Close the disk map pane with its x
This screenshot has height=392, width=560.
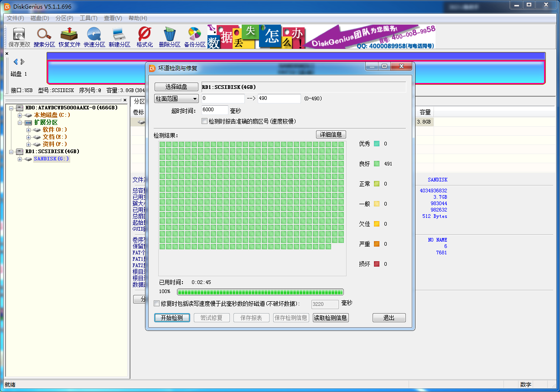coord(7,53)
